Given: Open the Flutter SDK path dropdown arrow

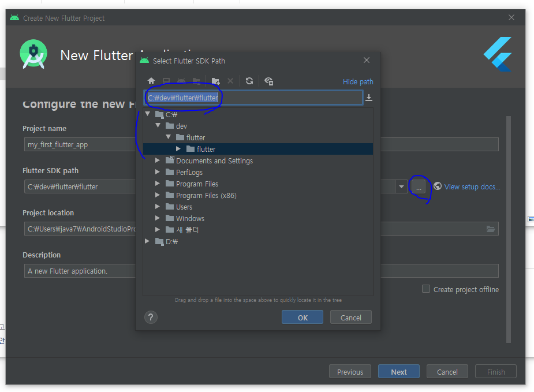Looking at the screenshot, I should point(402,186).
